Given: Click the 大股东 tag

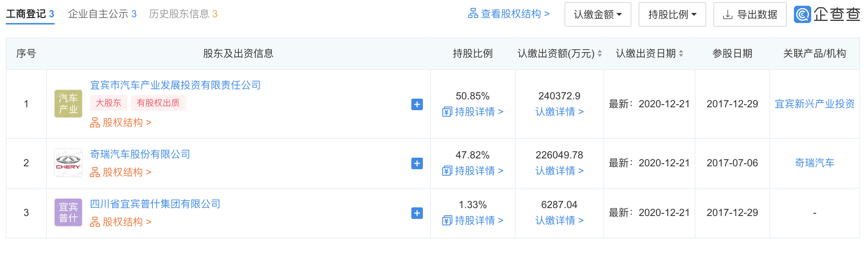Looking at the screenshot, I should 109,103.
